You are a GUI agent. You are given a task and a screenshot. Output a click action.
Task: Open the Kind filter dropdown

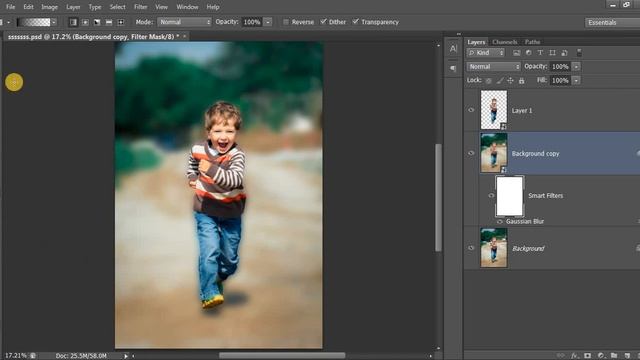[486, 53]
